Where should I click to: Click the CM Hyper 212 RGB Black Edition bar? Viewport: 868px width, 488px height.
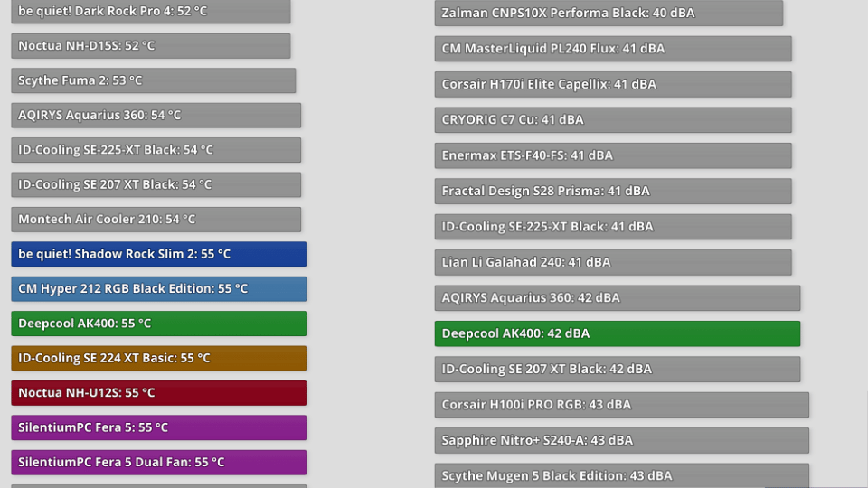point(159,289)
